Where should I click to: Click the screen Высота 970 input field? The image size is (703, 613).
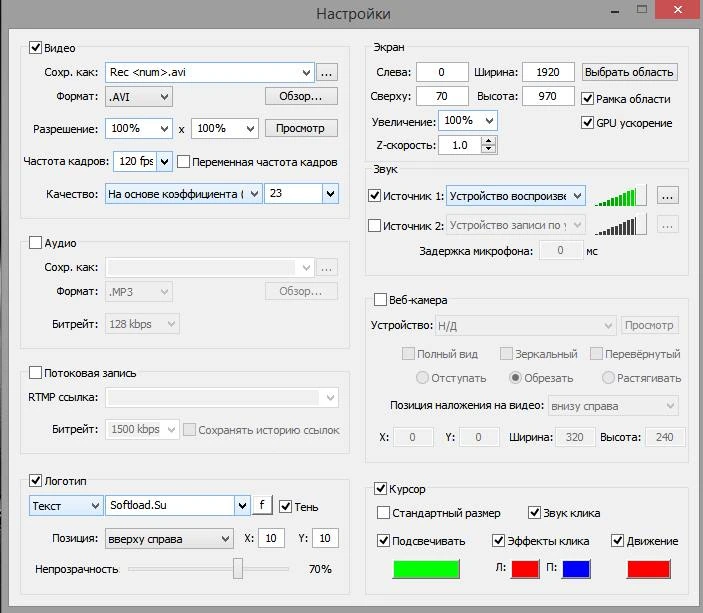tap(548, 96)
